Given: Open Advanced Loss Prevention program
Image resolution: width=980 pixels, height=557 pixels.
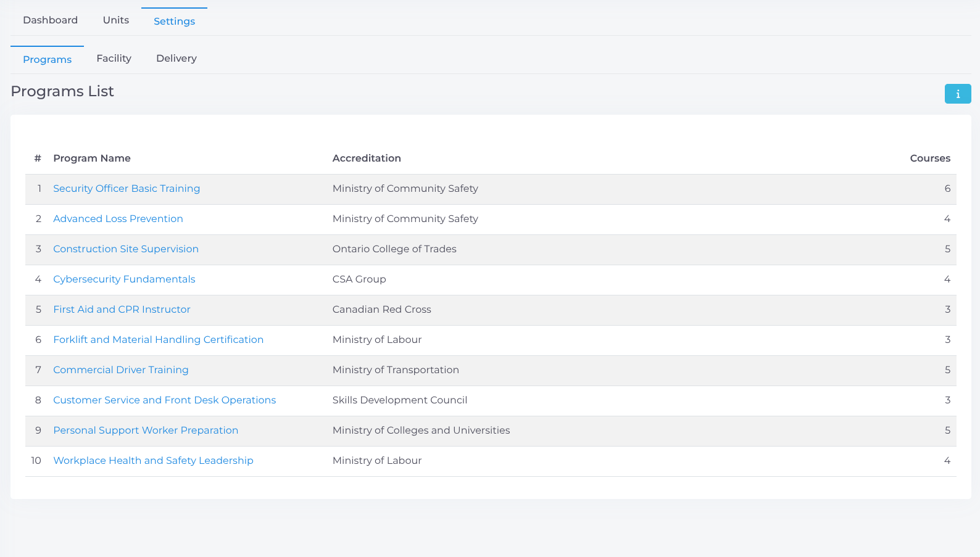Looking at the screenshot, I should [x=118, y=219].
